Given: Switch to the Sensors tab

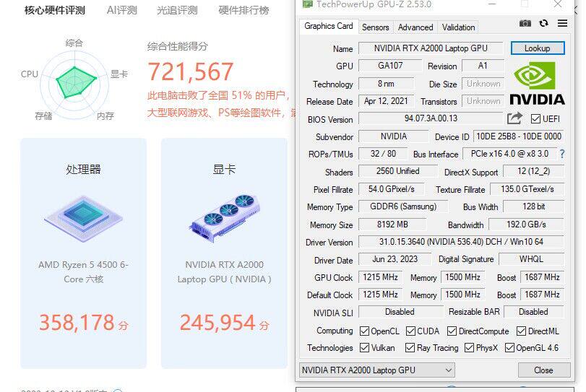Looking at the screenshot, I should coord(375,27).
